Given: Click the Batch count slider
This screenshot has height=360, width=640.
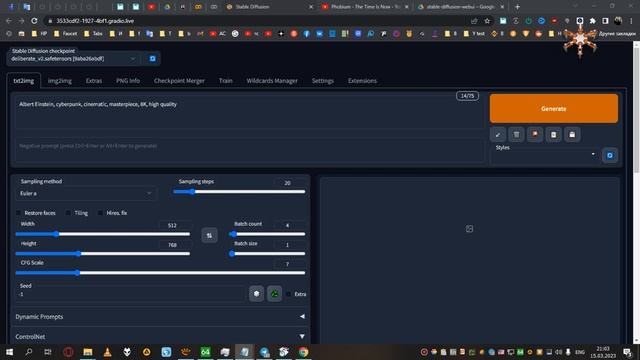Looking at the screenshot, I should point(268,234).
